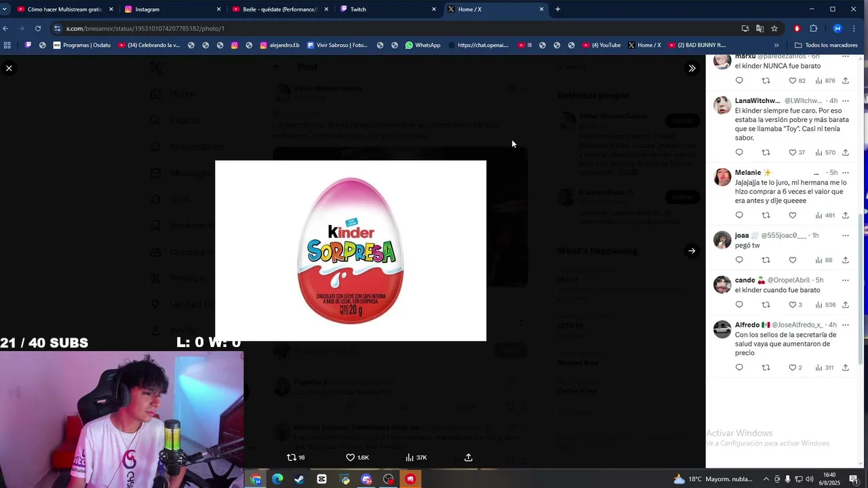
Task: Open the tab search dropdown arrow
Action: click(x=5, y=9)
